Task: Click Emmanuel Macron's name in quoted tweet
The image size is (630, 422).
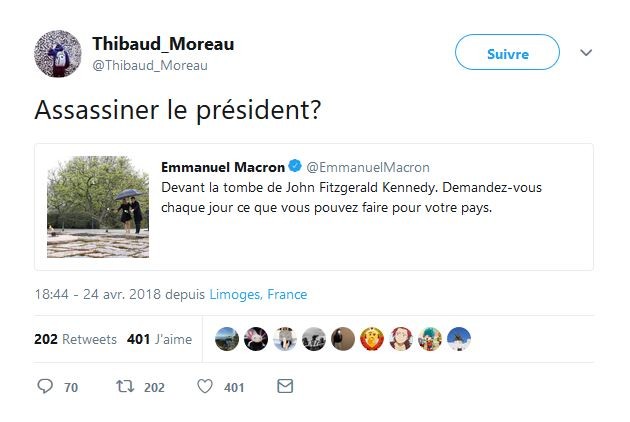Action: [222, 166]
